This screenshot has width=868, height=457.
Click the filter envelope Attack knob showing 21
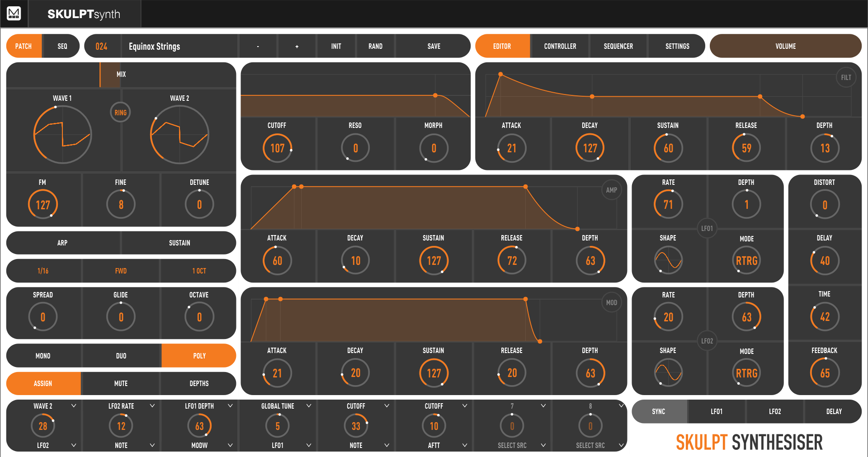coord(512,148)
